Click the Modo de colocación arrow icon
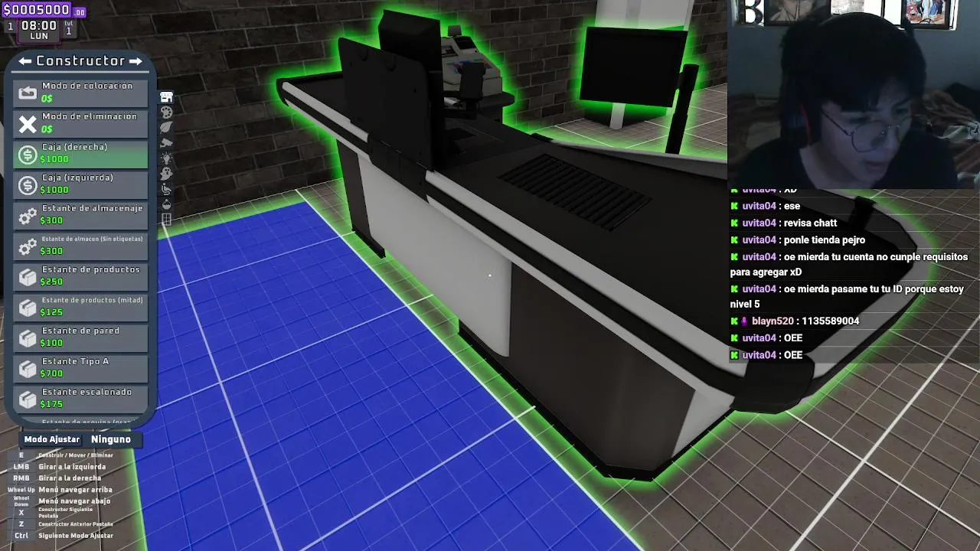This screenshot has width=980, height=551. (28, 93)
